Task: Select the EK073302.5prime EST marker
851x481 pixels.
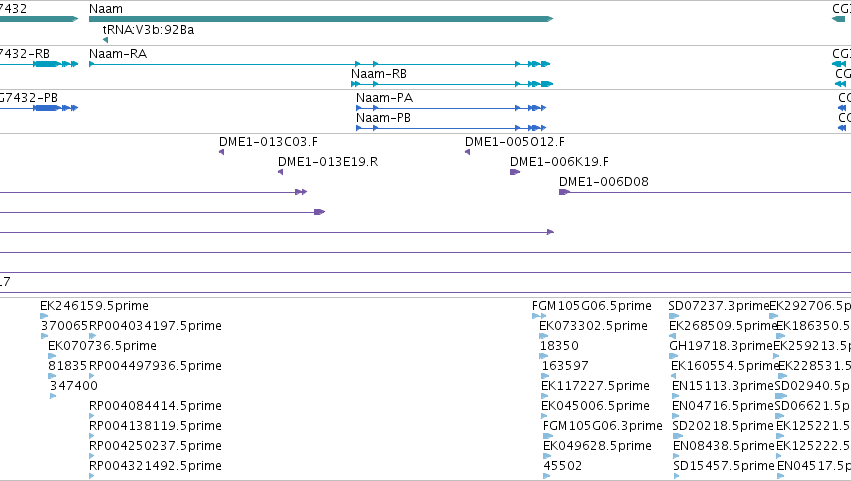Action: [x=543, y=336]
